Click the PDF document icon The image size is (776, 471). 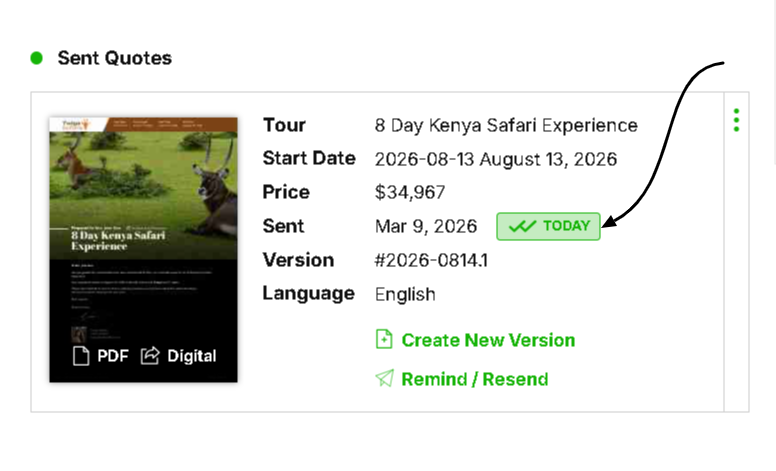82,355
